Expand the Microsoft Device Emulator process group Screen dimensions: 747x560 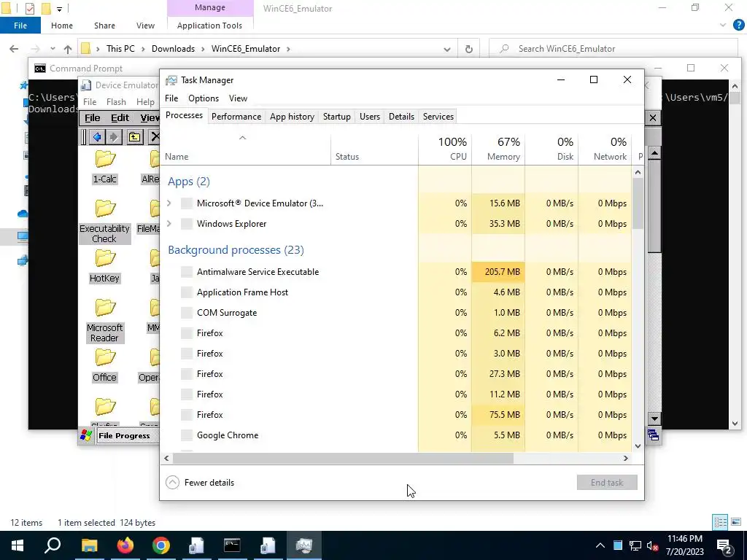click(169, 203)
